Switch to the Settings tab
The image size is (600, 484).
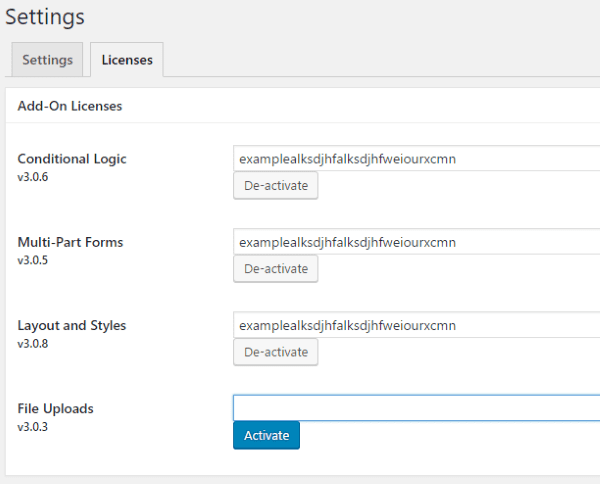coord(47,60)
